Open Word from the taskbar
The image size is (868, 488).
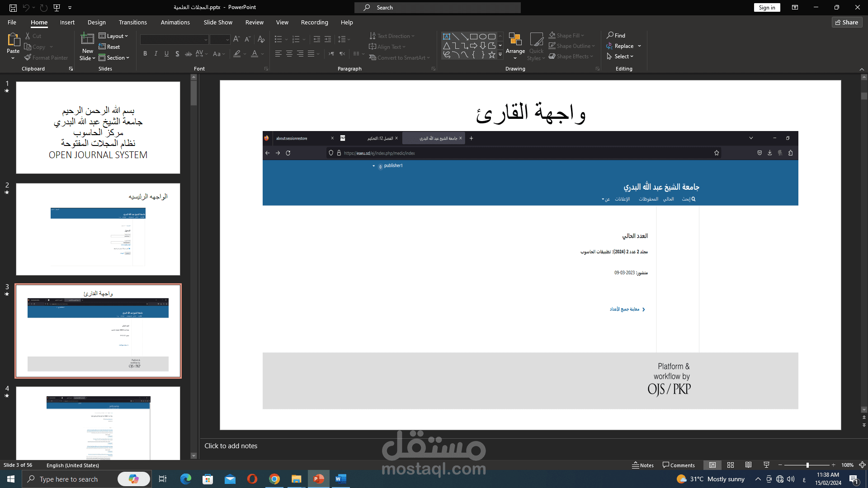tap(341, 479)
